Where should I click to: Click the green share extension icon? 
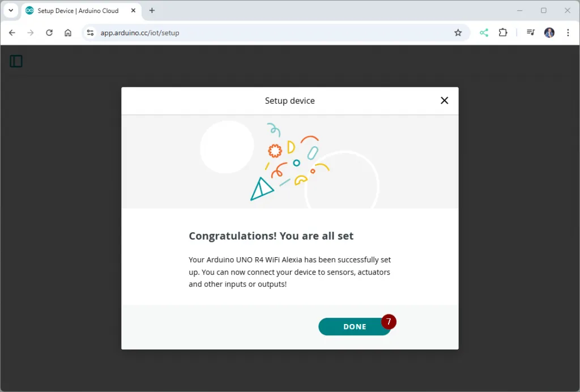pos(484,33)
